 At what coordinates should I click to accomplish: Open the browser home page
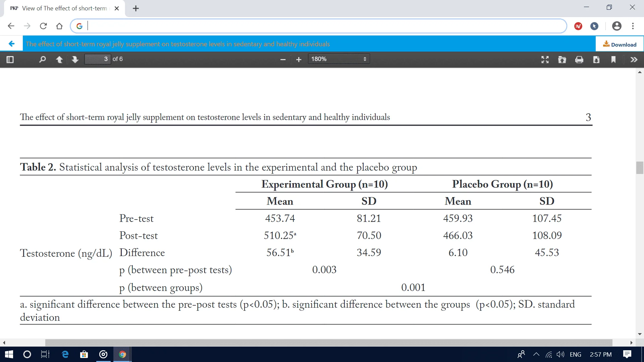(59, 26)
